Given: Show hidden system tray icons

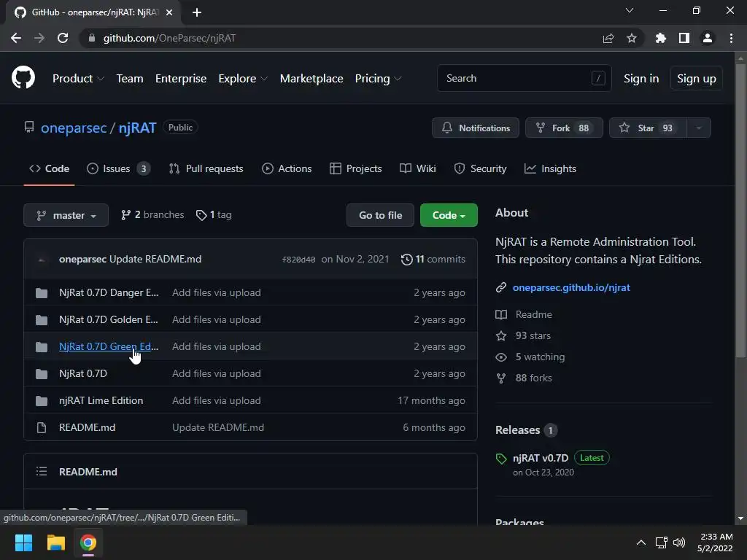Looking at the screenshot, I should 641,542.
